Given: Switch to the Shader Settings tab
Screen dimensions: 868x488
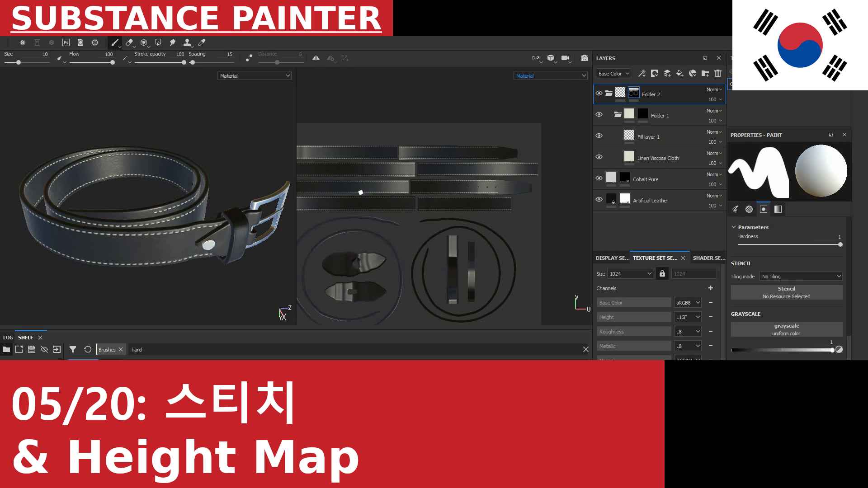Looking at the screenshot, I should click(x=709, y=258).
